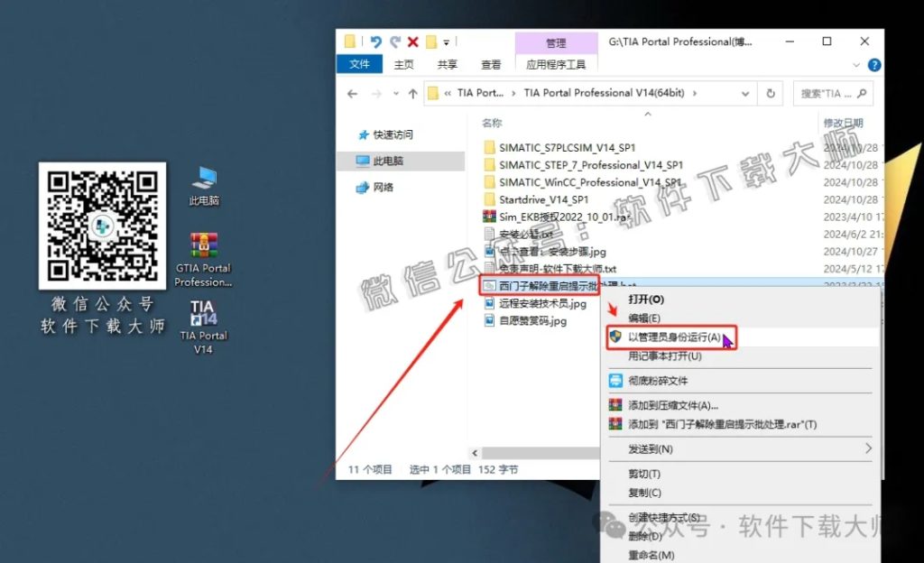924x563 pixels.
Task: Click the Back navigation arrow
Action: click(353, 93)
